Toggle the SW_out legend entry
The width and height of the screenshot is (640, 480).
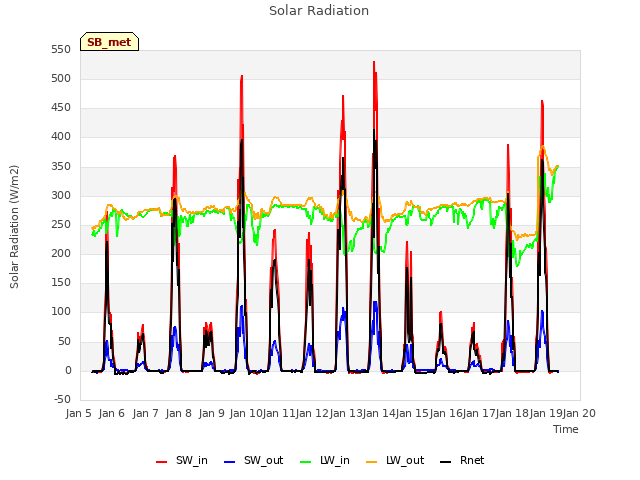(x=253, y=460)
